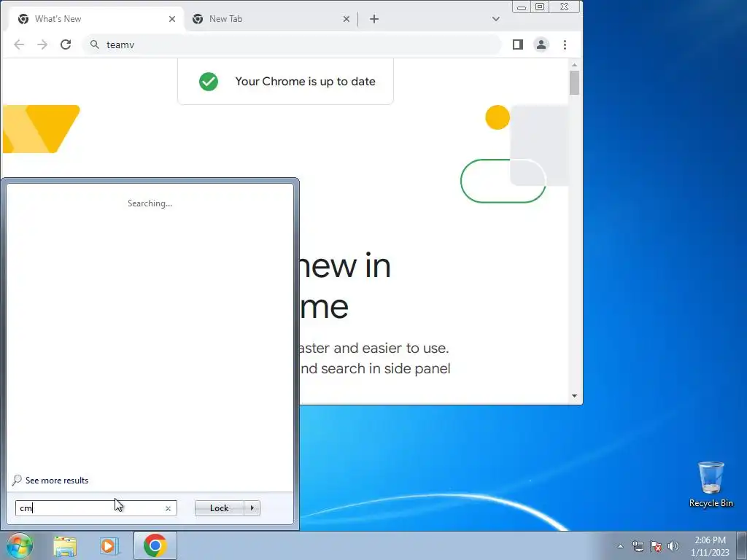Click the Start menu search box
This screenshot has width=747, height=560.
pos(96,508)
